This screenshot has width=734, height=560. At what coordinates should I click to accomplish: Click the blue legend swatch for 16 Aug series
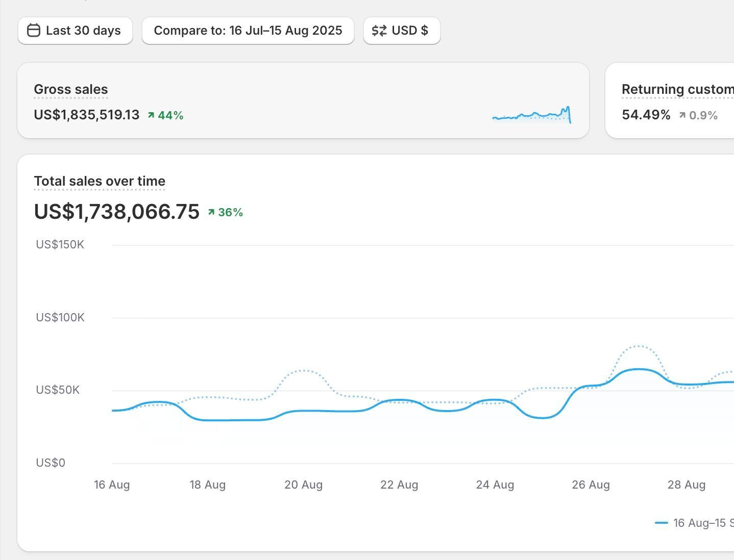coord(662,523)
